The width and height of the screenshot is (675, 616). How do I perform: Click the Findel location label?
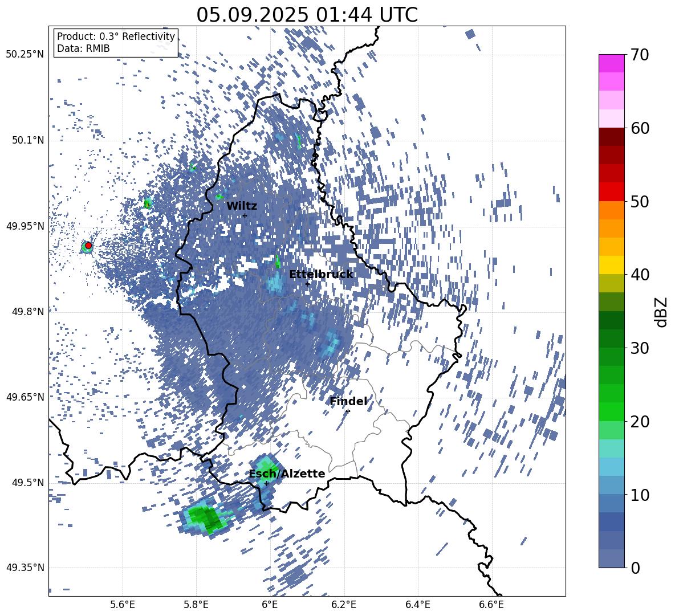tap(349, 401)
